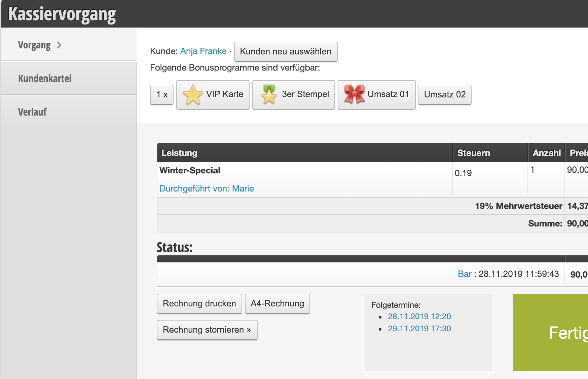588x379 pixels.
Task: Generate the A4-Rechnung invoice
Action: pyautogui.click(x=277, y=304)
